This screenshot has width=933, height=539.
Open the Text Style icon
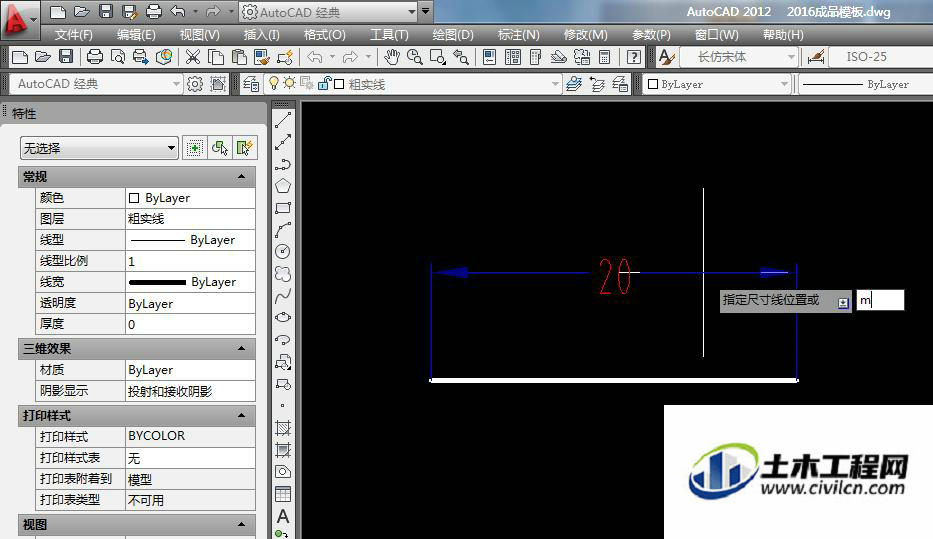[x=666, y=57]
